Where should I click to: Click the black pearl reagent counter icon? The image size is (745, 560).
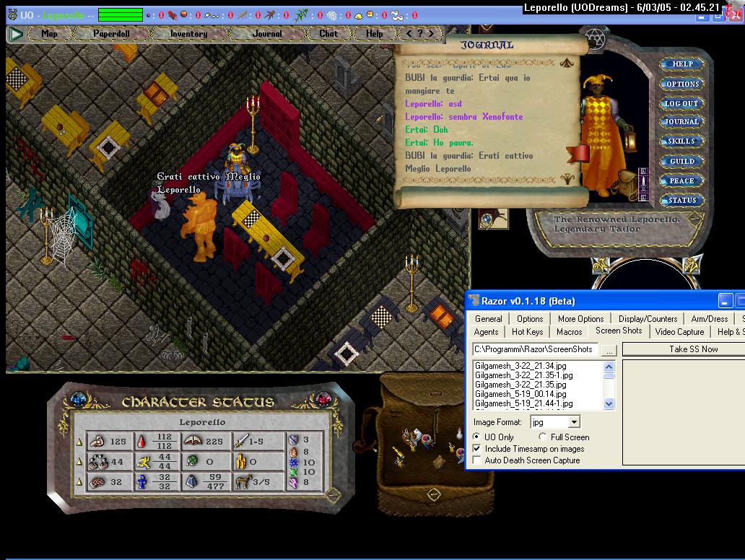[149, 16]
